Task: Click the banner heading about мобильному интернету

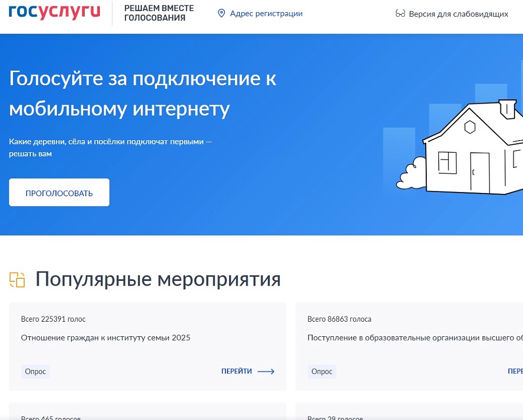Action: (143, 94)
